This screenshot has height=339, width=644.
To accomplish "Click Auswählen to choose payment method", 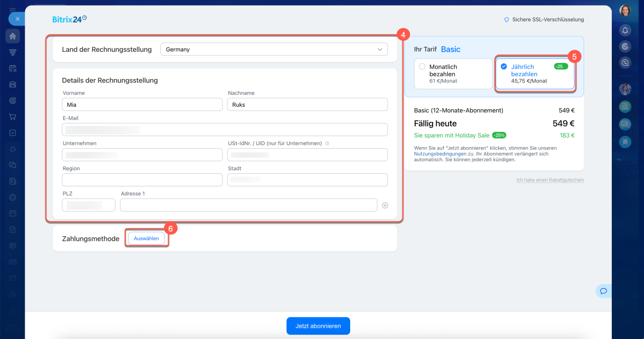I will pyautogui.click(x=146, y=238).
